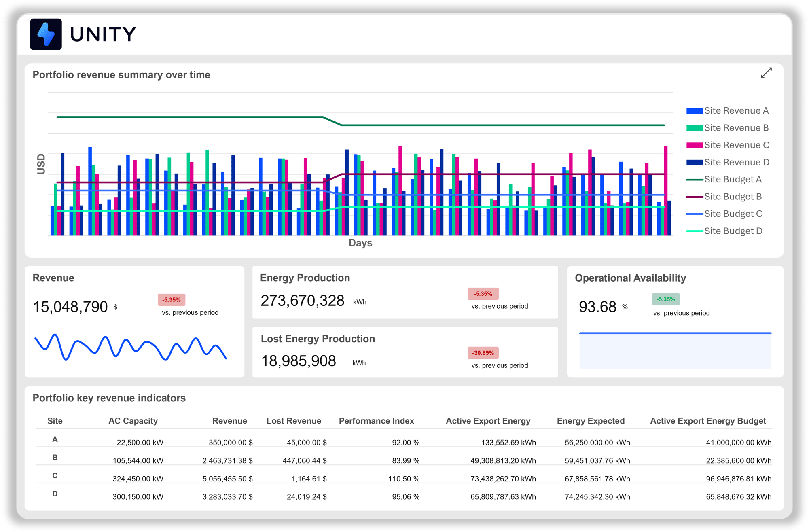Viewport: 809px width, 532px height.
Task: Expand the Portfolio revenue summary chart
Action: tap(766, 73)
